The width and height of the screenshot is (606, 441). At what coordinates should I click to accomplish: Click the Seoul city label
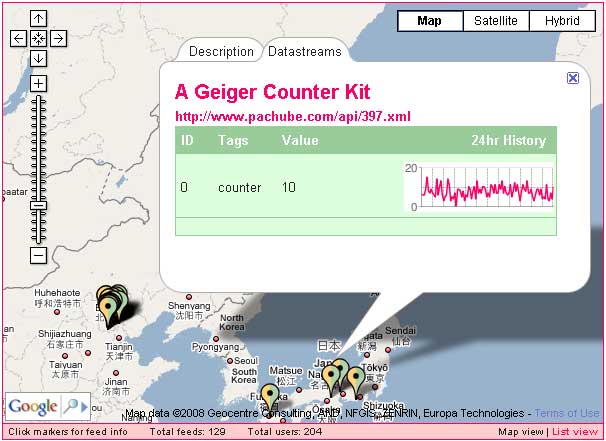[x=246, y=361]
